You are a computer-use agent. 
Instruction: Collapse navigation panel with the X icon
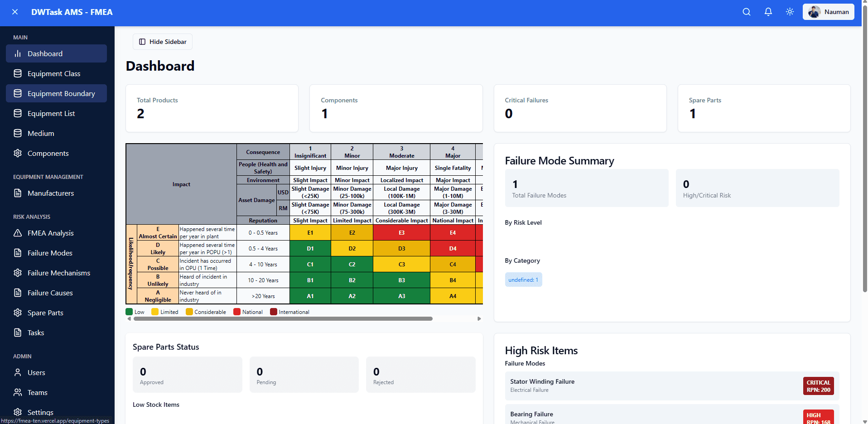[x=15, y=12]
